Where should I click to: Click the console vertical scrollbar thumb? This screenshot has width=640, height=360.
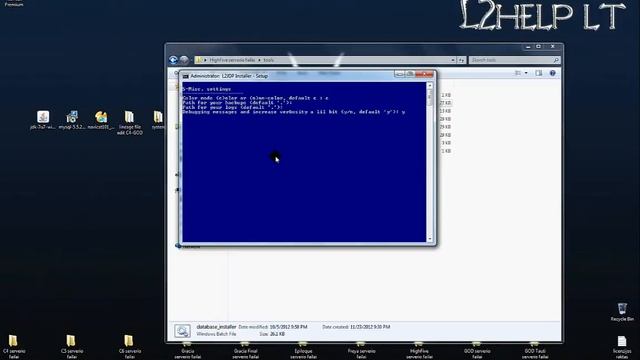coord(429,98)
